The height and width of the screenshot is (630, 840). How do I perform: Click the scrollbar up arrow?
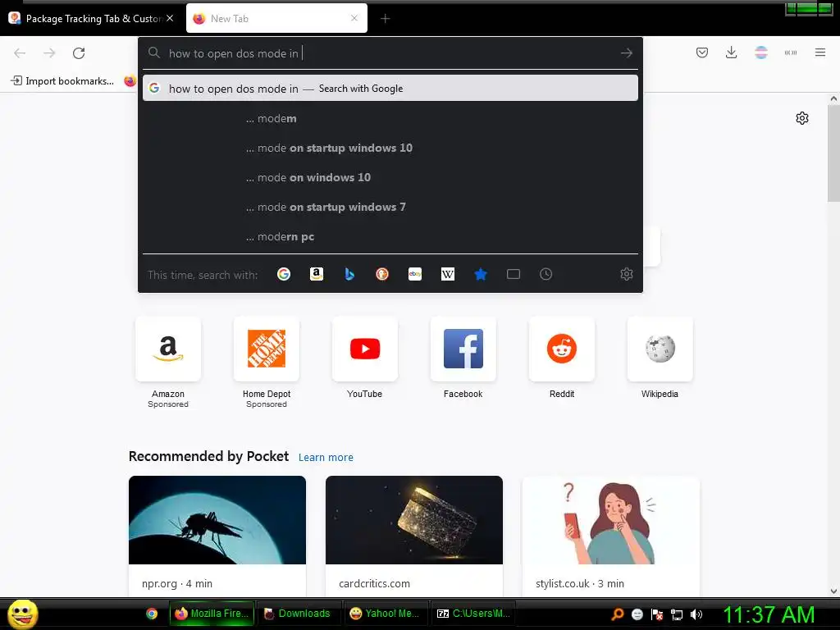[833, 98]
